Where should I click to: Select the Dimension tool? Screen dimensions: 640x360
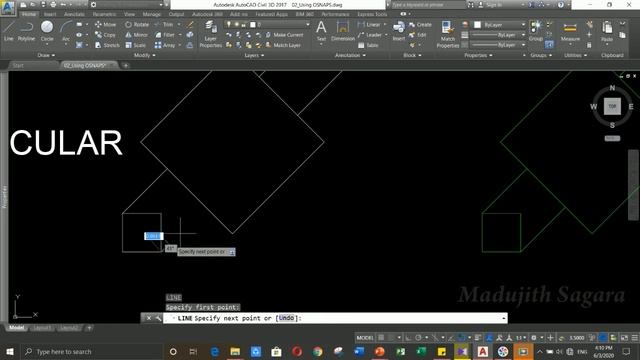[x=342, y=31]
